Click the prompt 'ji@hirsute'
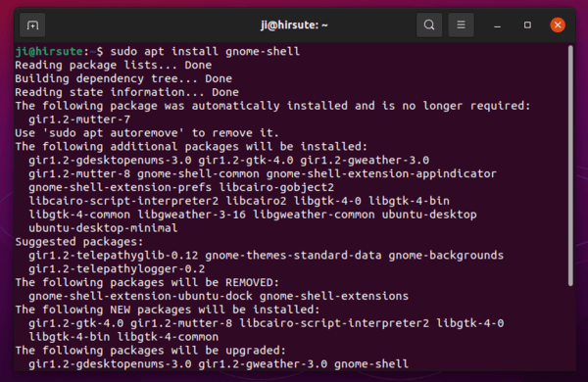588x382 pixels. click(x=49, y=51)
